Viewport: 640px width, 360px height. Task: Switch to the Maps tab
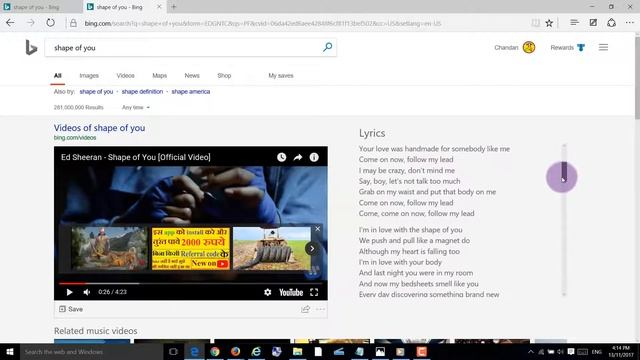click(160, 76)
